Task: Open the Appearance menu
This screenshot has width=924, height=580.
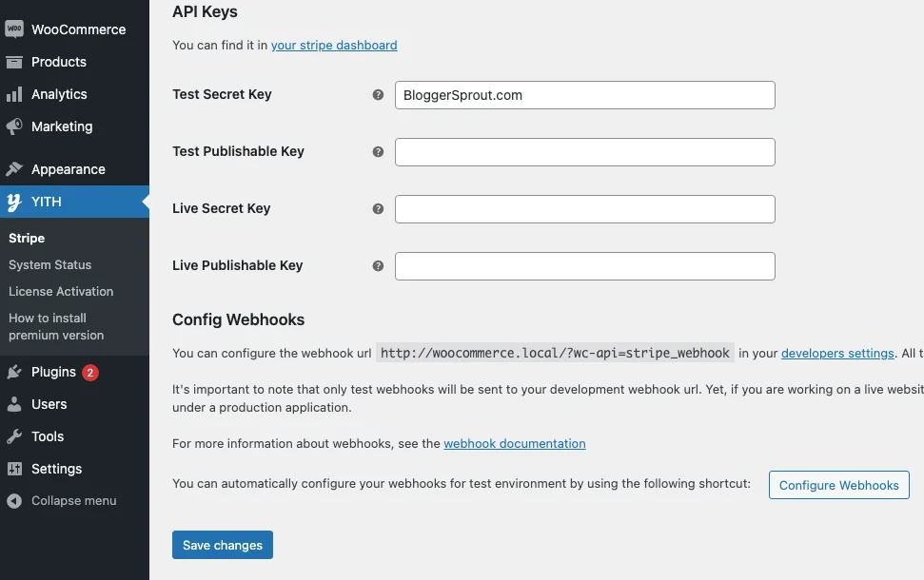Action: pos(69,169)
